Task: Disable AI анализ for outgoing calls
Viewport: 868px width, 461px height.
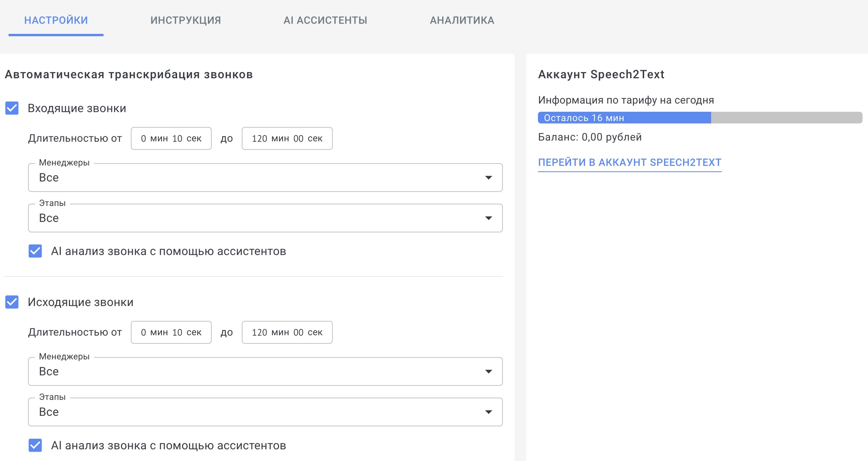Action: coord(35,445)
